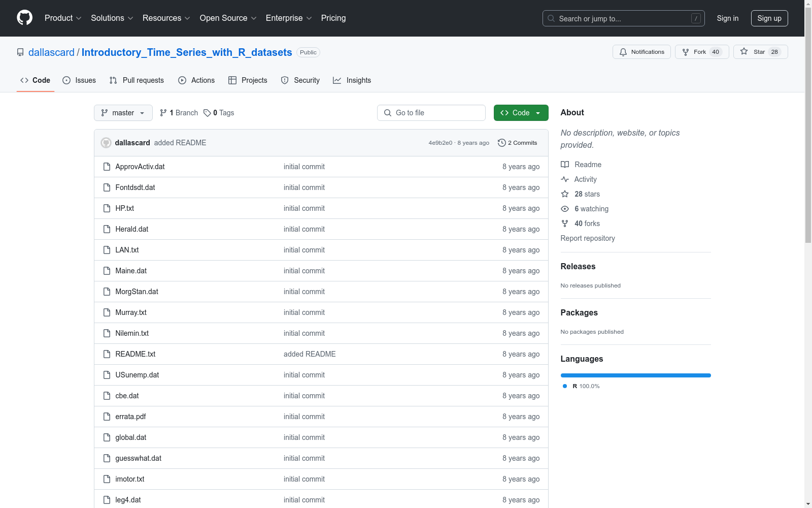Open the LAN.txt file
812x508 pixels.
click(x=127, y=250)
